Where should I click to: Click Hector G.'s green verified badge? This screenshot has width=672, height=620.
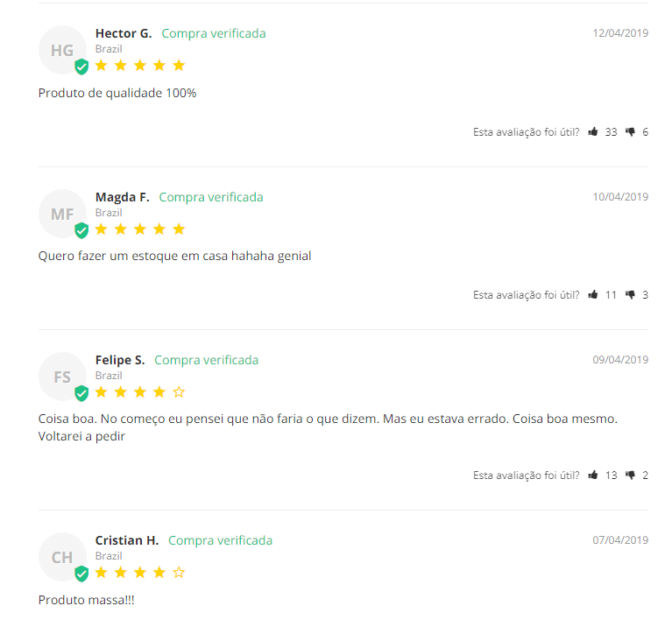(x=81, y=67)
